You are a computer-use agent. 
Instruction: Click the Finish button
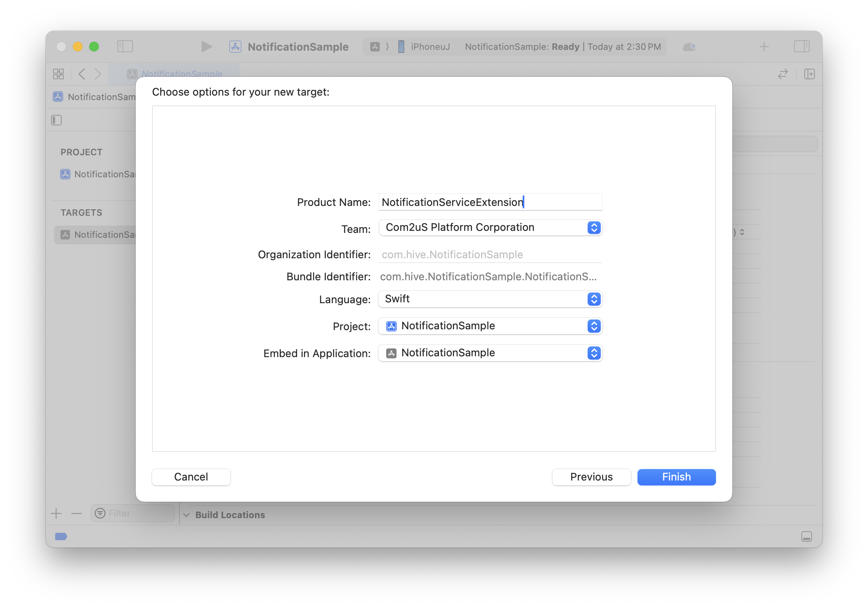point(676,477)
